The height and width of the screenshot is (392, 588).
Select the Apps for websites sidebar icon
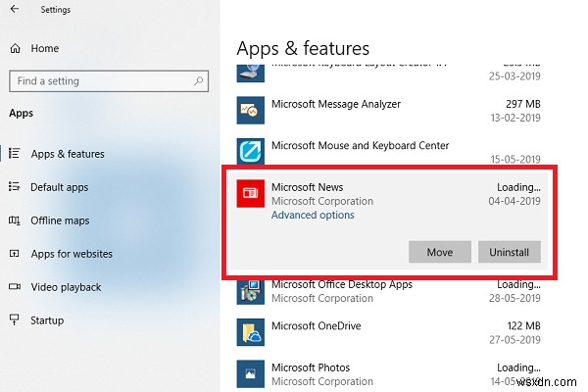tap(15, 254)
